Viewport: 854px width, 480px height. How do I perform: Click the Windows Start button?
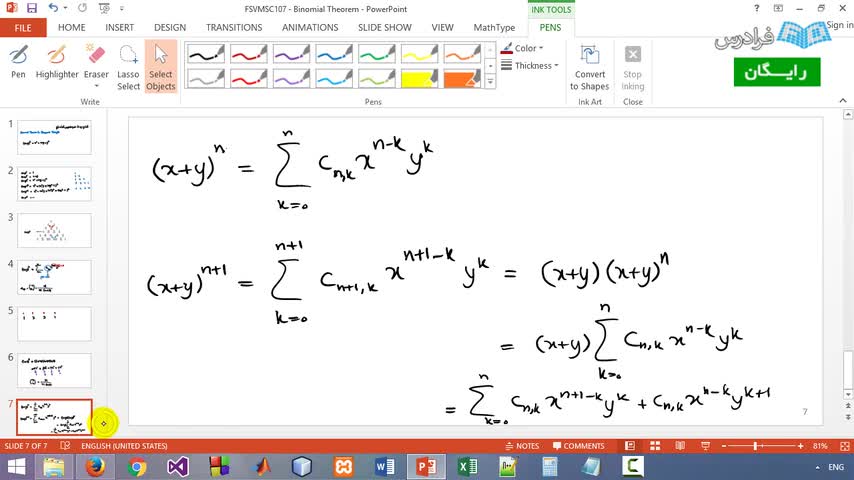point(16,467)
